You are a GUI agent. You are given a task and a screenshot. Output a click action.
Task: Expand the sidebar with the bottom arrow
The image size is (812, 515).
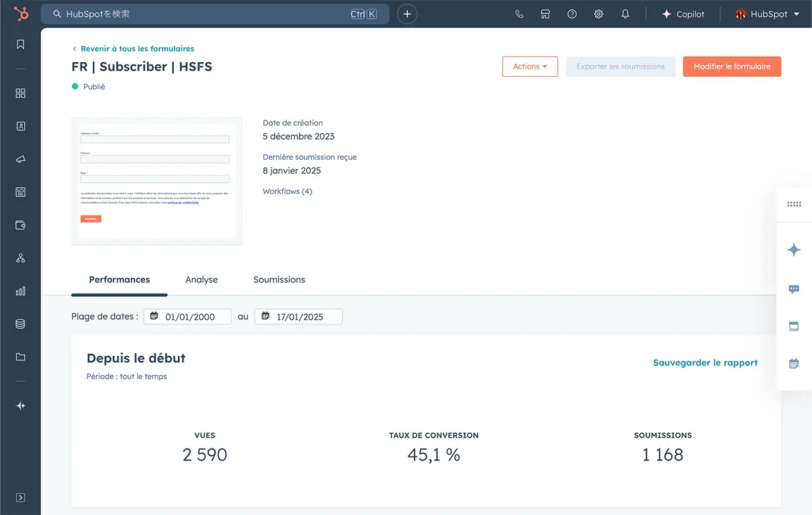point(20,497)
